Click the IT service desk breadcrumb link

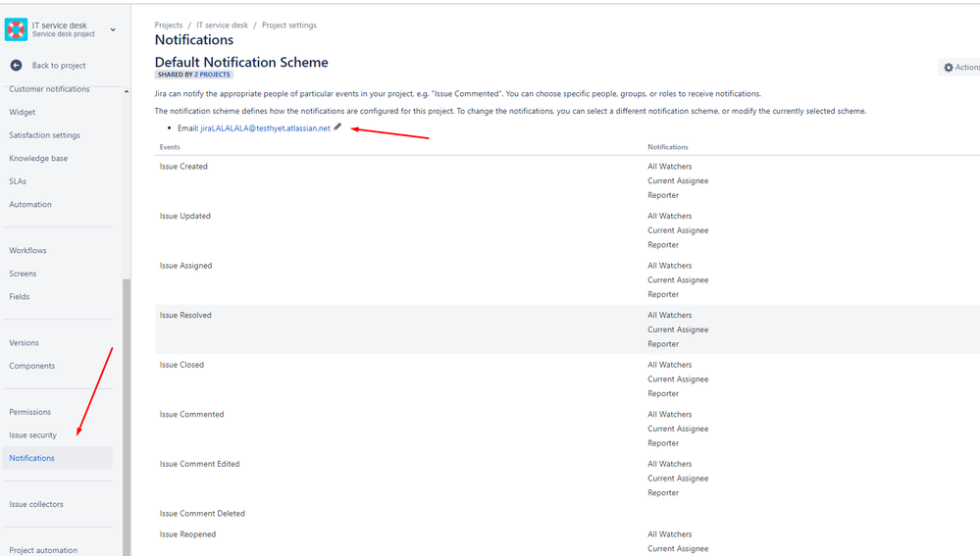click(x=222, y=25)
